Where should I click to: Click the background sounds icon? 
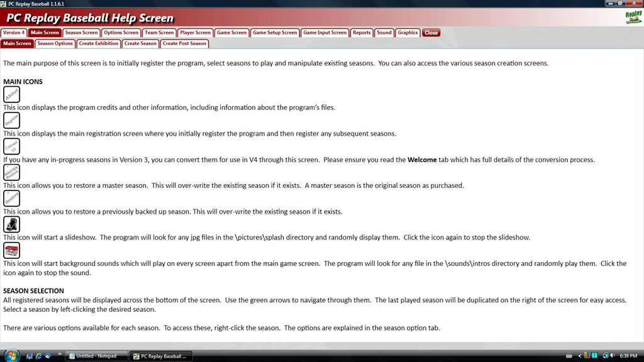pos(11,250)
